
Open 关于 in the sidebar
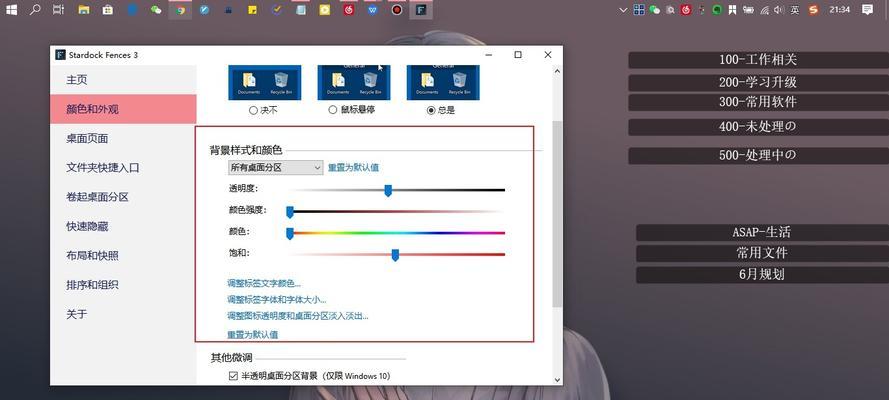123,314
